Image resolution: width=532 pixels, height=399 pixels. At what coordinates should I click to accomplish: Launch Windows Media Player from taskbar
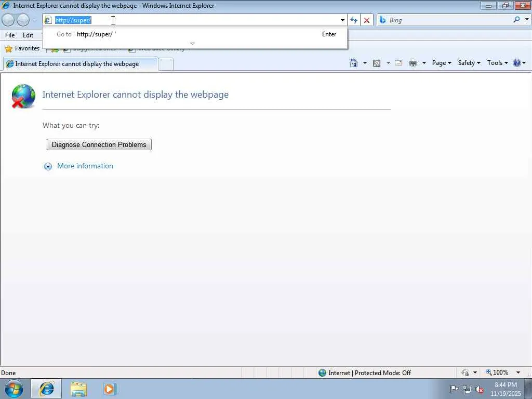tap(109, 389)
